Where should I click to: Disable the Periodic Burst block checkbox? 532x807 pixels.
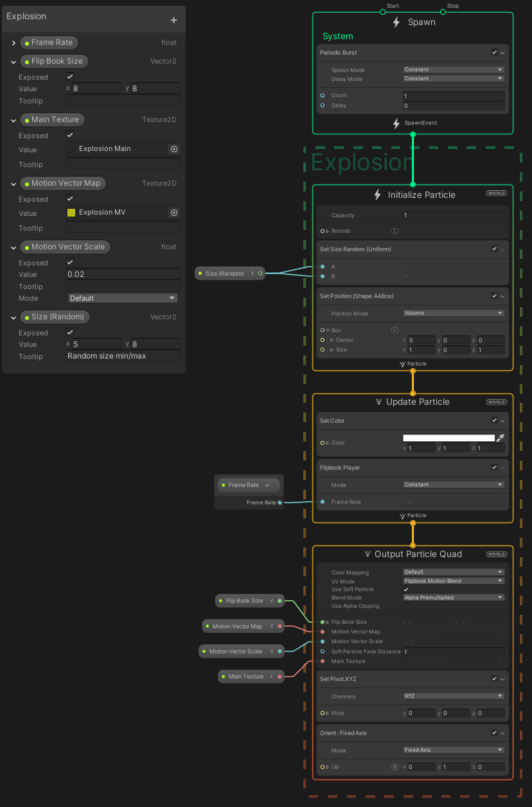[494, 52]
